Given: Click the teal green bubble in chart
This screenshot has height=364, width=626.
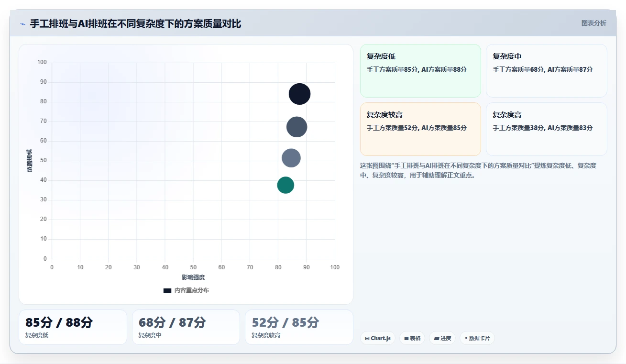Looking at the screenshot, I should 286,185.
